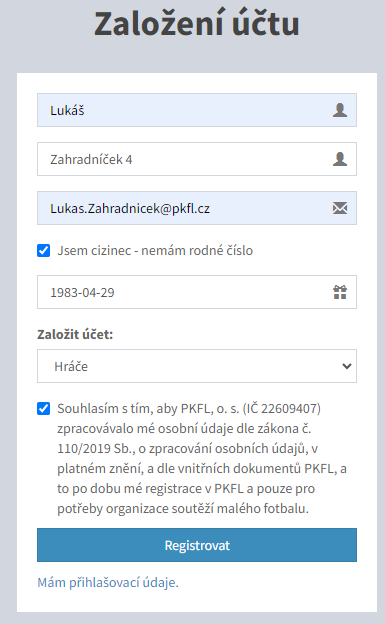Image resolution: width=385 pixels, height=624 pixels.
Task: Open the 'Hráče' account type dropdown
Action: [197, 366]
